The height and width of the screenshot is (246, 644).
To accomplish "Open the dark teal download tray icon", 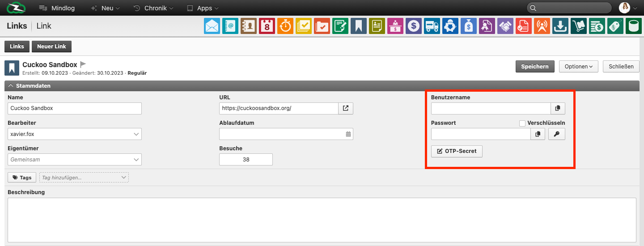I will [x=560, y=26].
